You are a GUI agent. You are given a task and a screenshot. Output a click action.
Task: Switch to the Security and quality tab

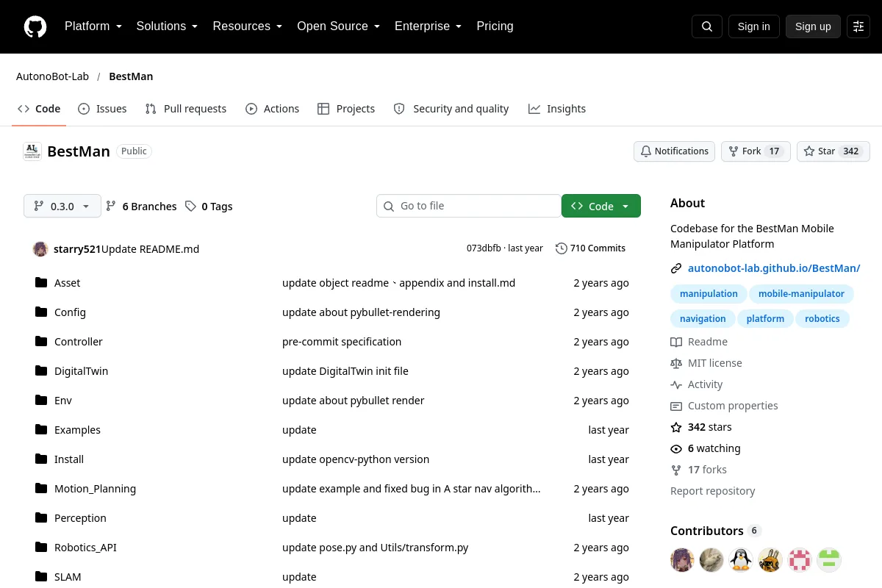tap(451, 109)
